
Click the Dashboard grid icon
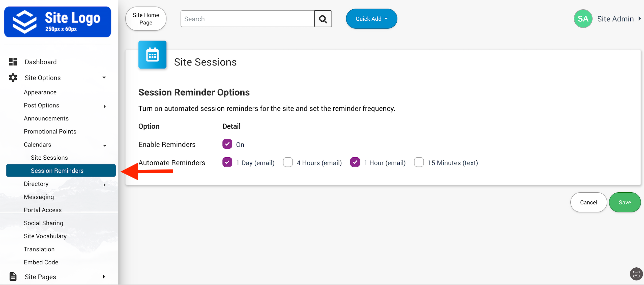coord(13,62)
